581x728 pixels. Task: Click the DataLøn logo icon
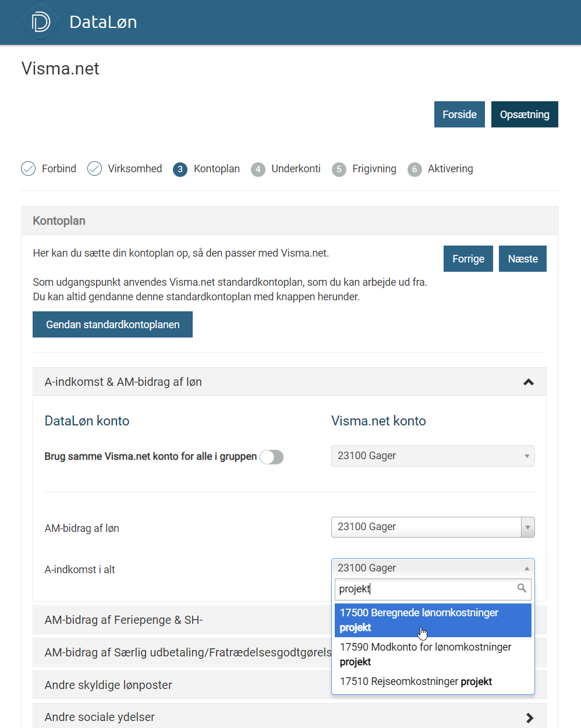[x=41, y=22]
